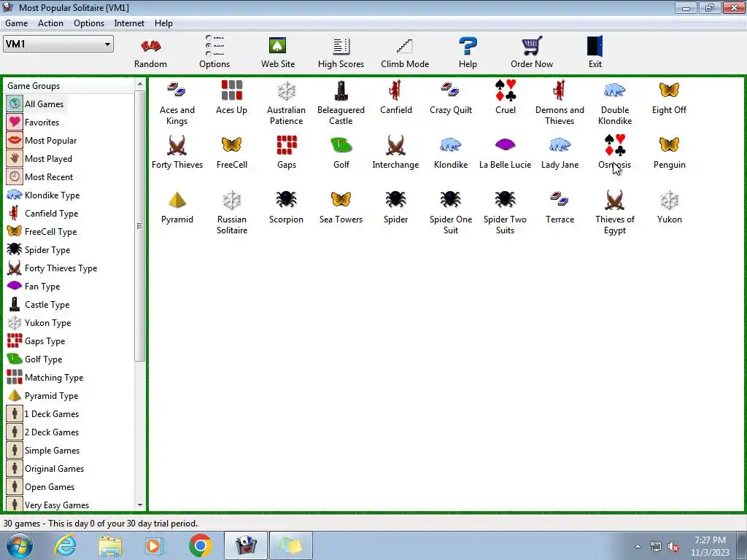Image resolution: width=747 pixels, height=560 pixels.
Task: Start the Forty Thieves game
Action: click(x=177, y=152)
